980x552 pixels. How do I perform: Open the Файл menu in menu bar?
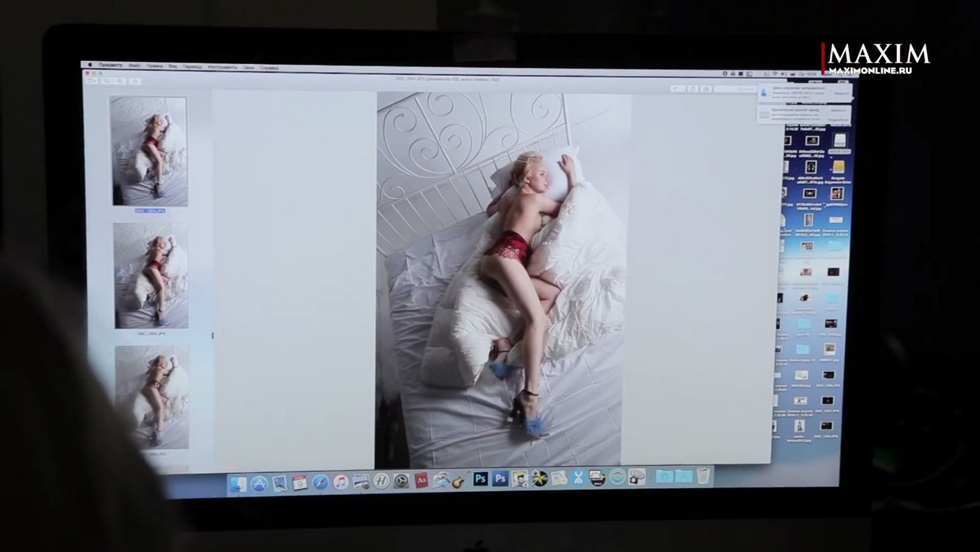point(134,66)
